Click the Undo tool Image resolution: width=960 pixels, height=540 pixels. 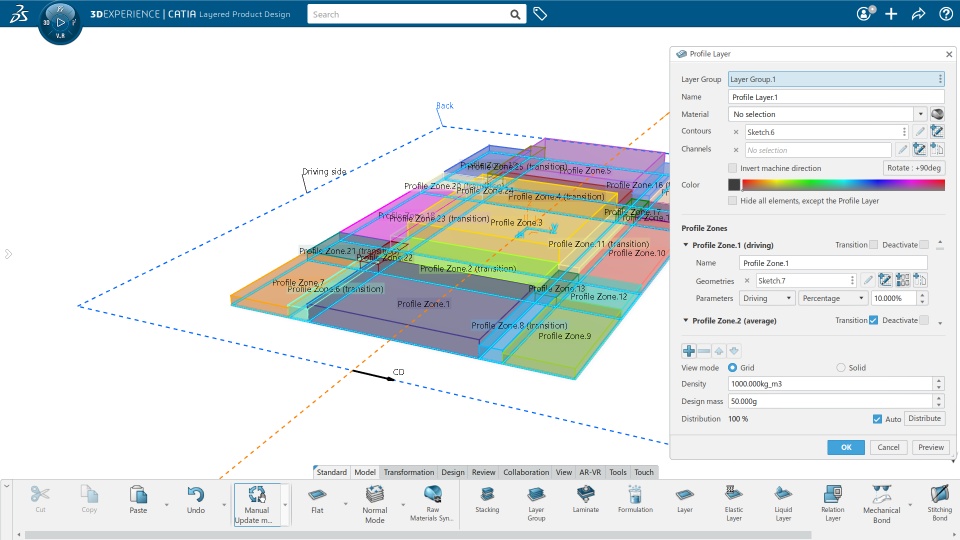coord(196,500)
